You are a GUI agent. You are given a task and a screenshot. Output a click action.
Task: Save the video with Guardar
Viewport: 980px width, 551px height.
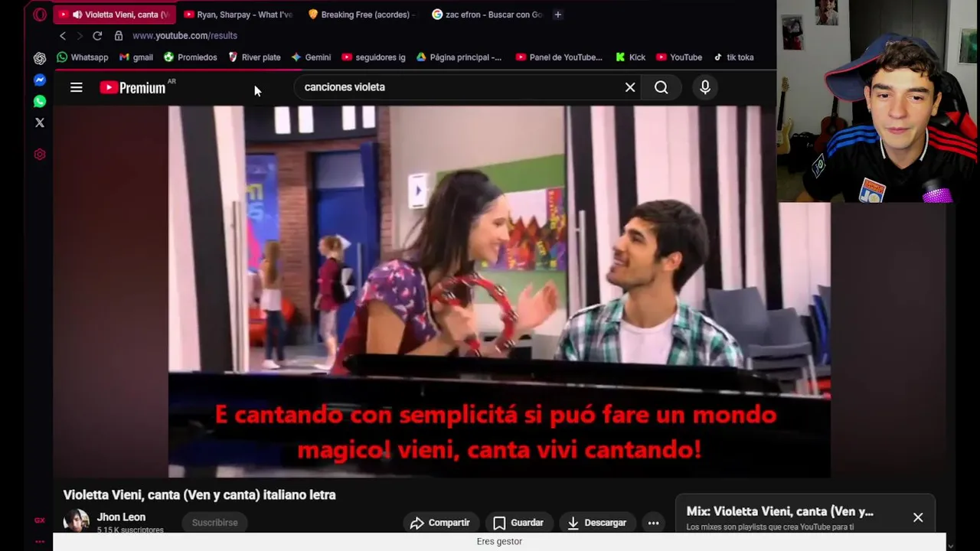(x=519, y=523)
